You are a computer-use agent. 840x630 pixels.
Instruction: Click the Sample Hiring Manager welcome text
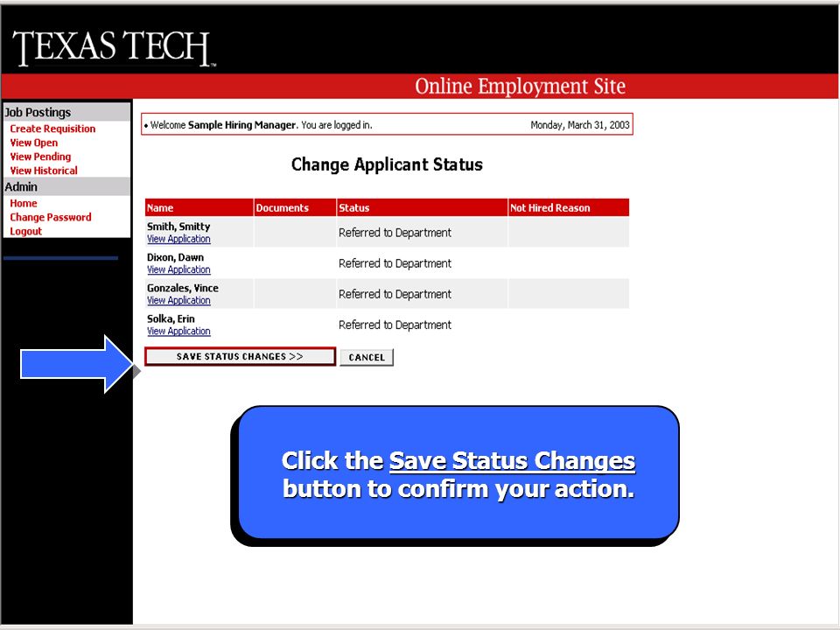[241, 125]
